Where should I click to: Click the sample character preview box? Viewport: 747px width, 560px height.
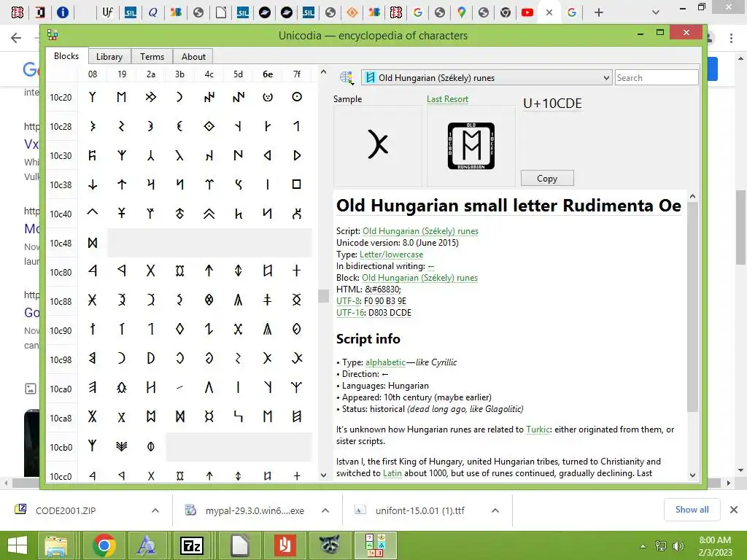coord(378,145)
